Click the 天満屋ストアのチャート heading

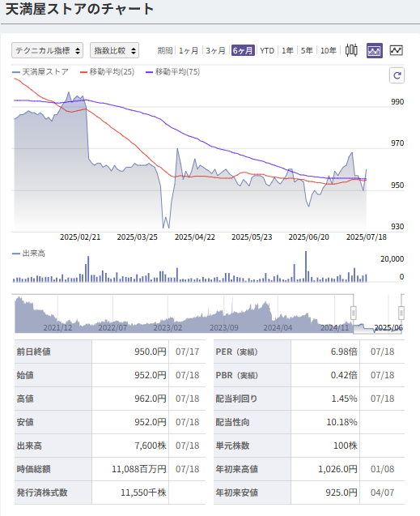pos(80,9)
